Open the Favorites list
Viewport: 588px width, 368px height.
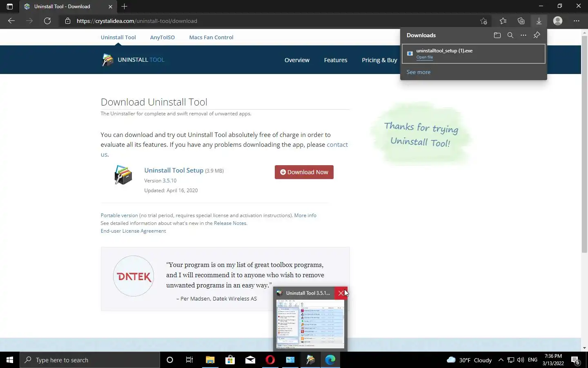coord(503,21)
